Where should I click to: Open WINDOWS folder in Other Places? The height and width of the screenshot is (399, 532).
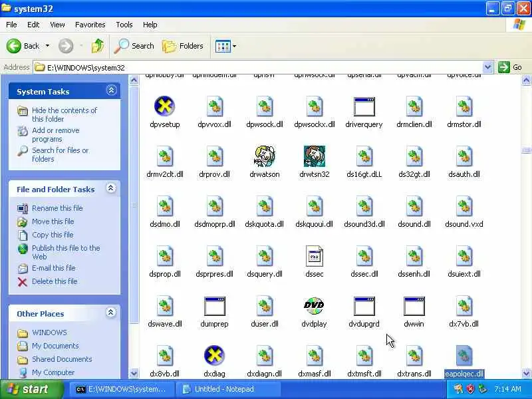coord(49,332)
